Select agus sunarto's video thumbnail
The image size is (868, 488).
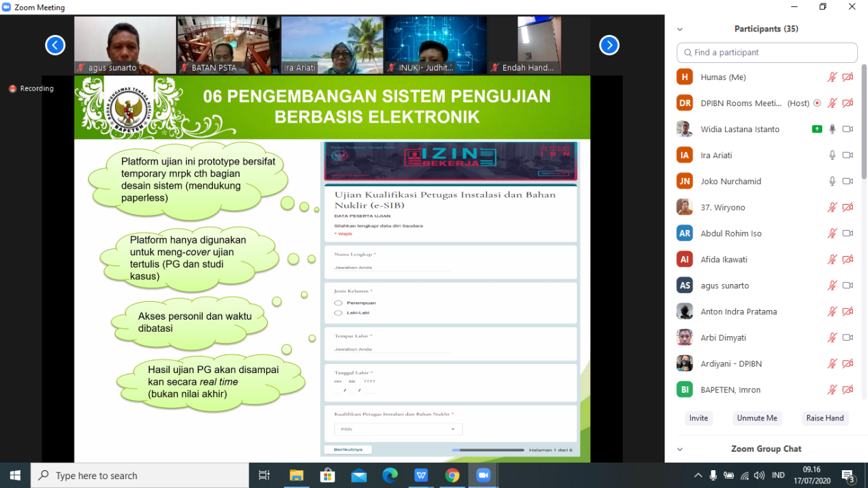[x=125, y=45]
